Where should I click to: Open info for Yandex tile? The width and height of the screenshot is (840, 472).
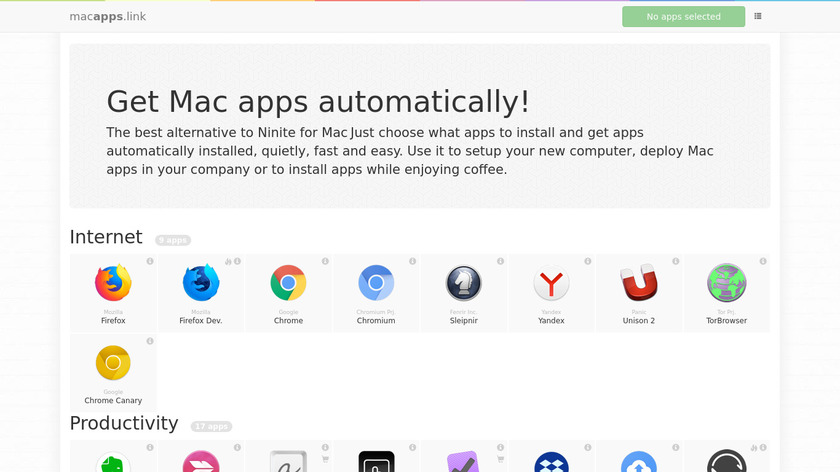[588, 261]
